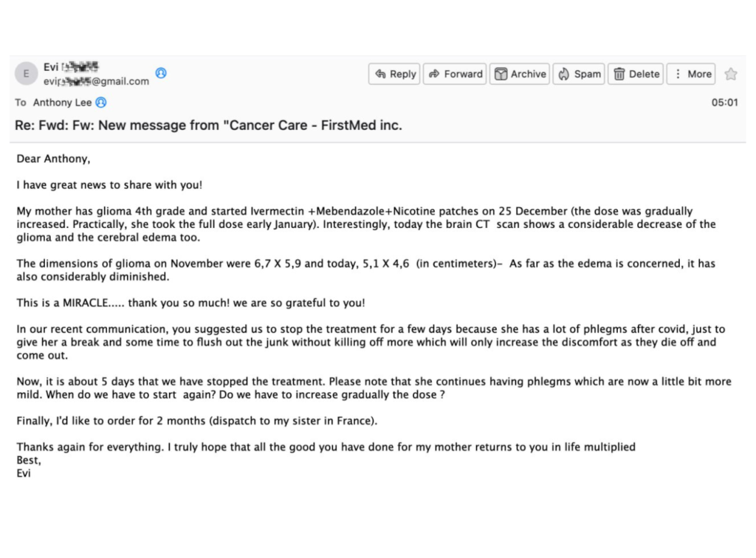Click the "To" recipient label
756x558 pixels.
[x=21, y=103]
